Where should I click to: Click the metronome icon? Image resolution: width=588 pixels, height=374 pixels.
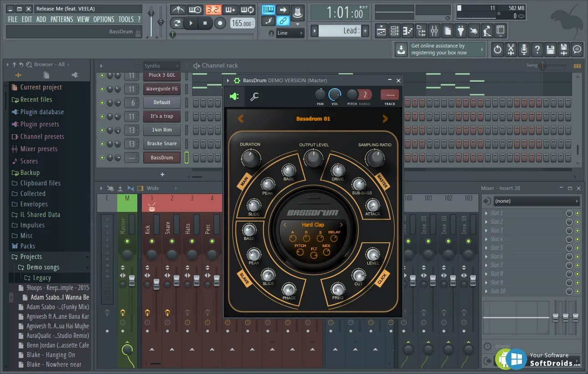178,10
